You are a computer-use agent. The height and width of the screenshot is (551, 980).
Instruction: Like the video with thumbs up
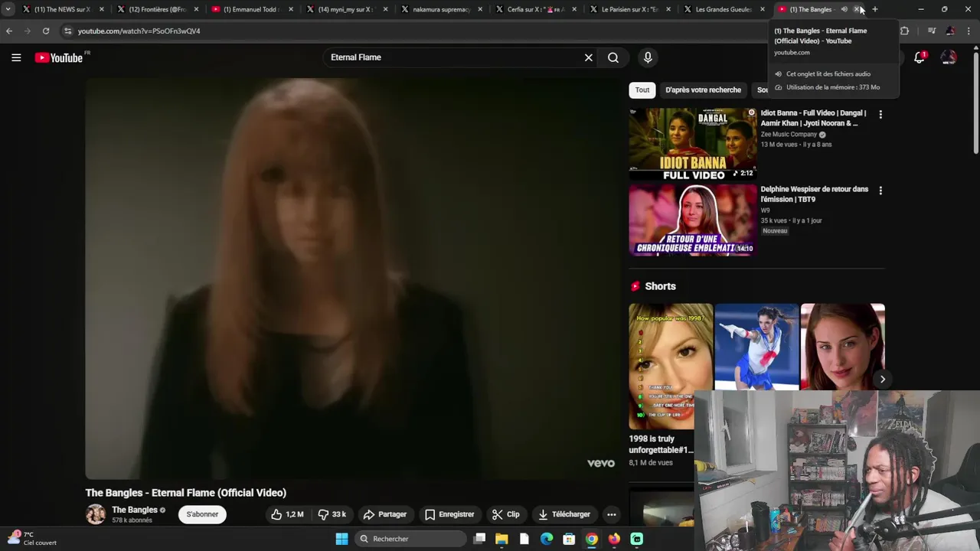click(x=287, y=514)
